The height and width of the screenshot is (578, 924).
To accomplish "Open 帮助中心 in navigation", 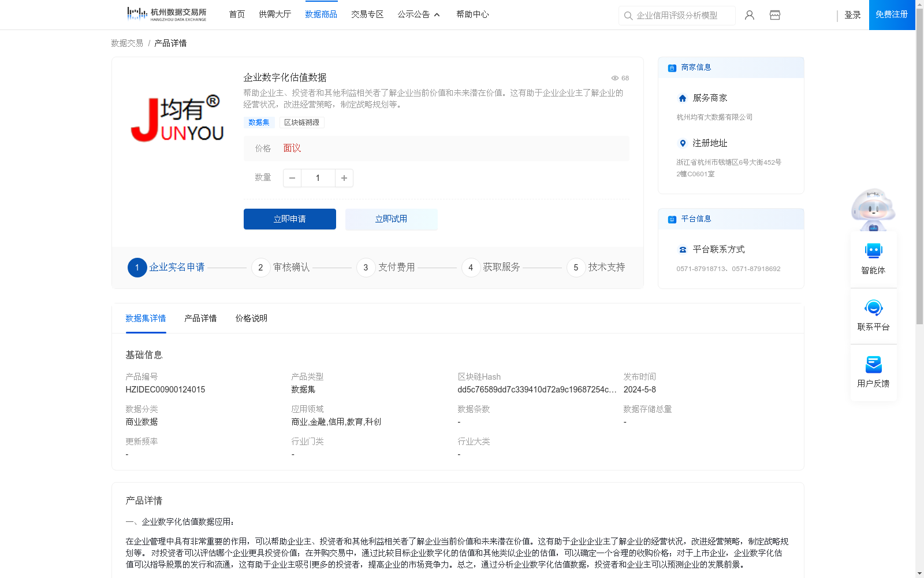I will pyautogui.click(x=472, y=14).
